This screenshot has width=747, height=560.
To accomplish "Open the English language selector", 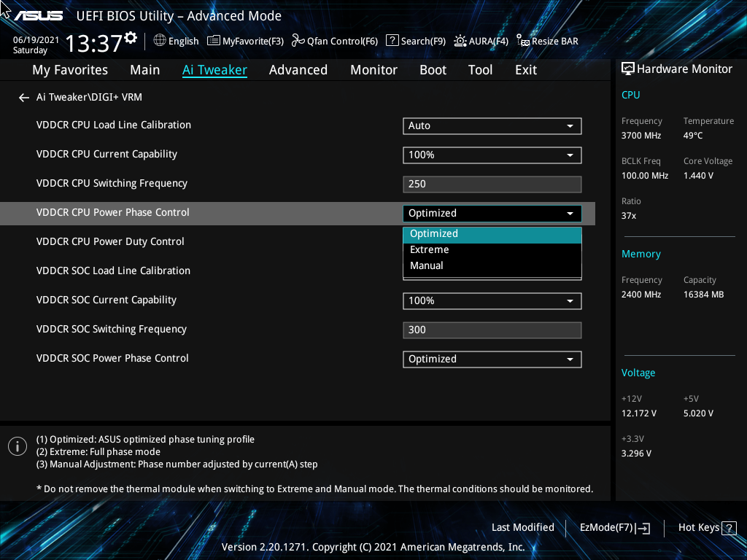I will (x=176, y=41).
